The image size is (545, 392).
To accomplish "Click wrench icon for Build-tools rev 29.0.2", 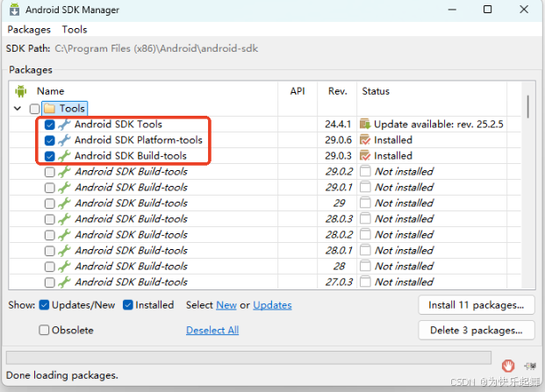I will 64,172.
